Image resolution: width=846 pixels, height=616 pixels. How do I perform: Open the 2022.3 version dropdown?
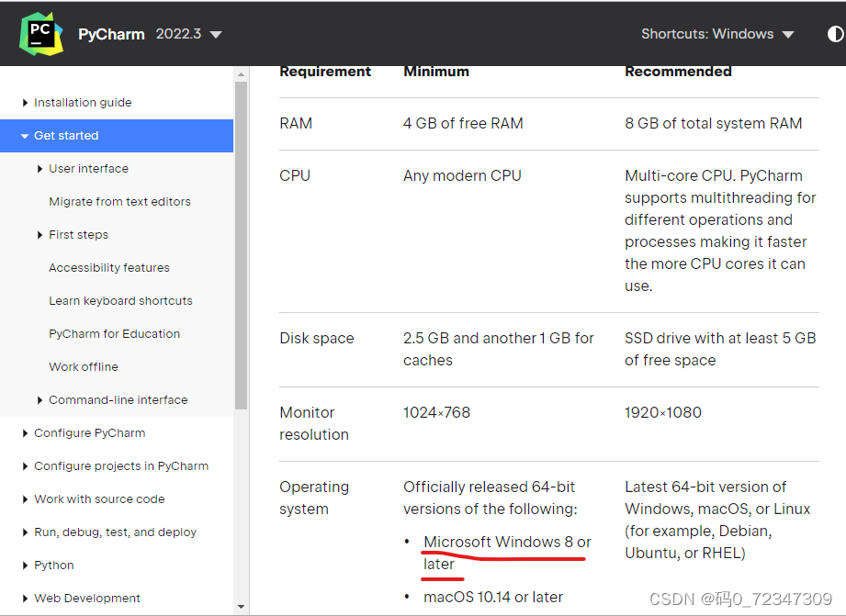[x=189, y=34]
